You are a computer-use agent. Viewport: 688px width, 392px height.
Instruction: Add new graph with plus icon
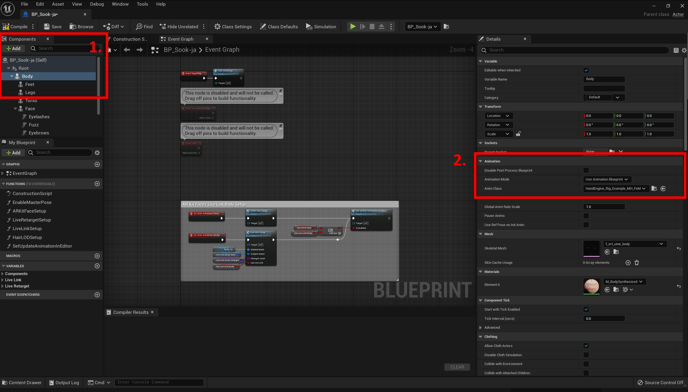click(x=97, y=164)
